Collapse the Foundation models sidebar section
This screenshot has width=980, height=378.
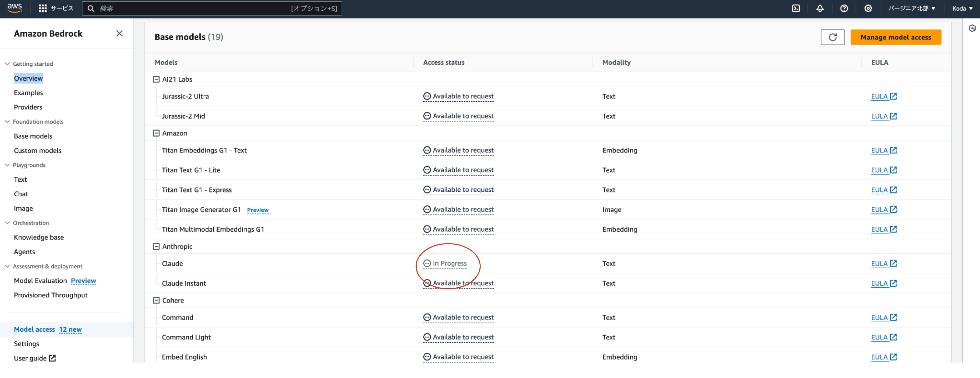pyautogui.click(x=7, y=122)
